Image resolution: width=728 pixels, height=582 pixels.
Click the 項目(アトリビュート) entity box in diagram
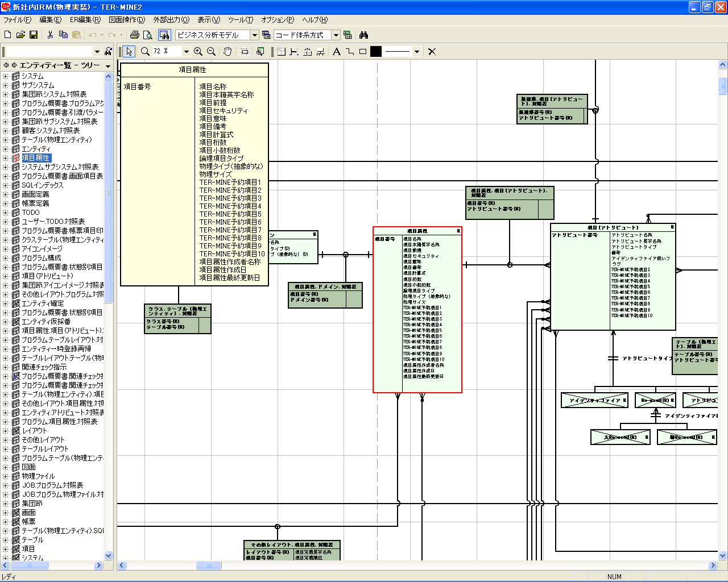(x=613, y=277)
